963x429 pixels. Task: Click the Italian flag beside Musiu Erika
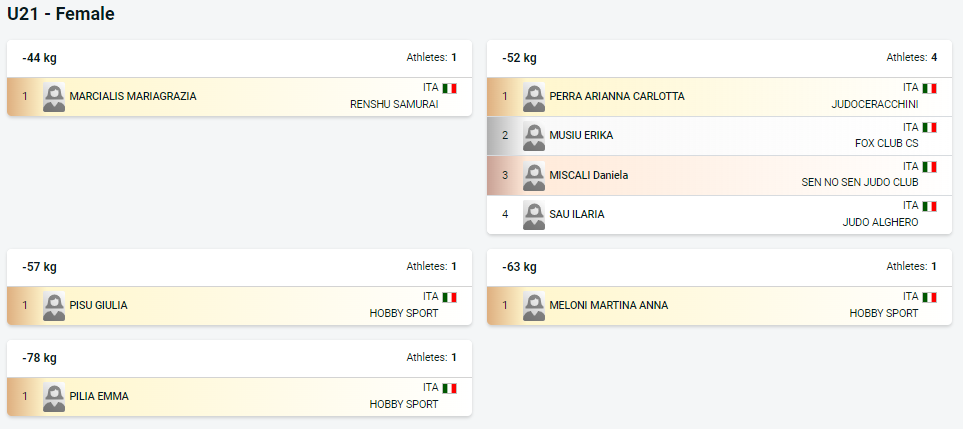(x=929, y=128)
